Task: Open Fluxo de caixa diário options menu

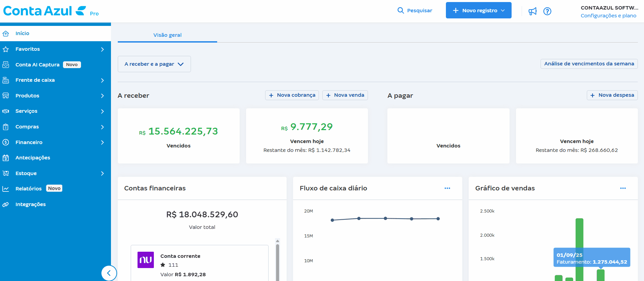Action: point(447,188)
